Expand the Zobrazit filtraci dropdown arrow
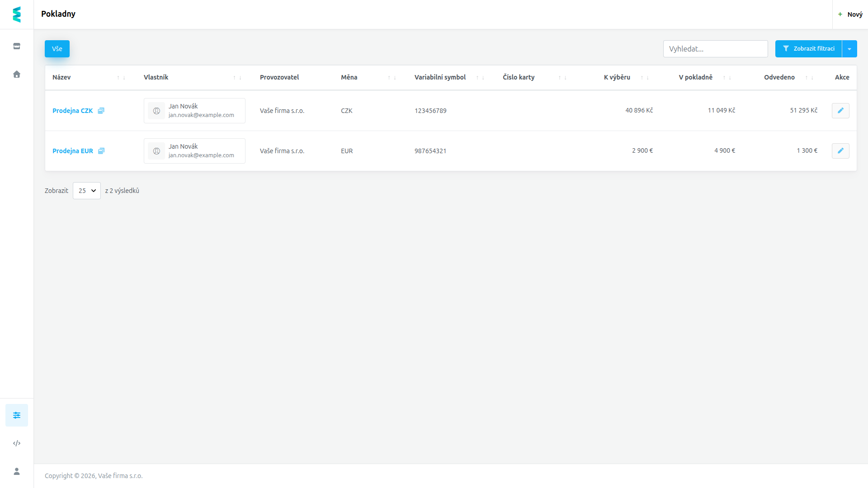The image size is (868, 488). tap(849, 49)
